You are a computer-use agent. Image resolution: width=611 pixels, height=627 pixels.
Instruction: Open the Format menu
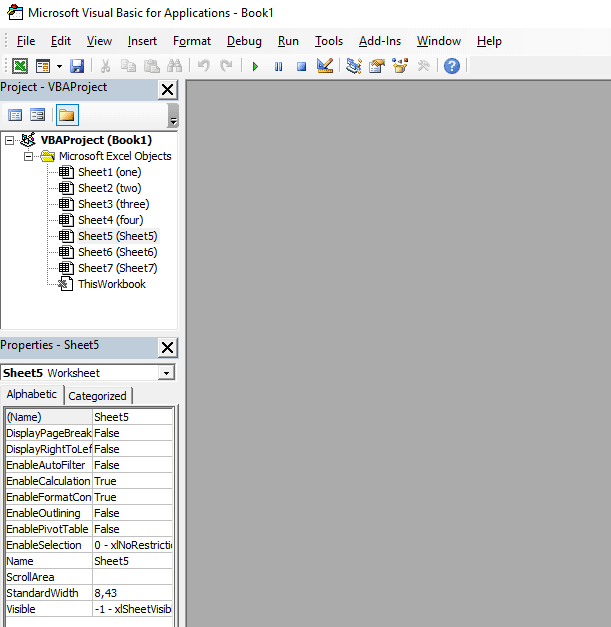click(192, 41)
